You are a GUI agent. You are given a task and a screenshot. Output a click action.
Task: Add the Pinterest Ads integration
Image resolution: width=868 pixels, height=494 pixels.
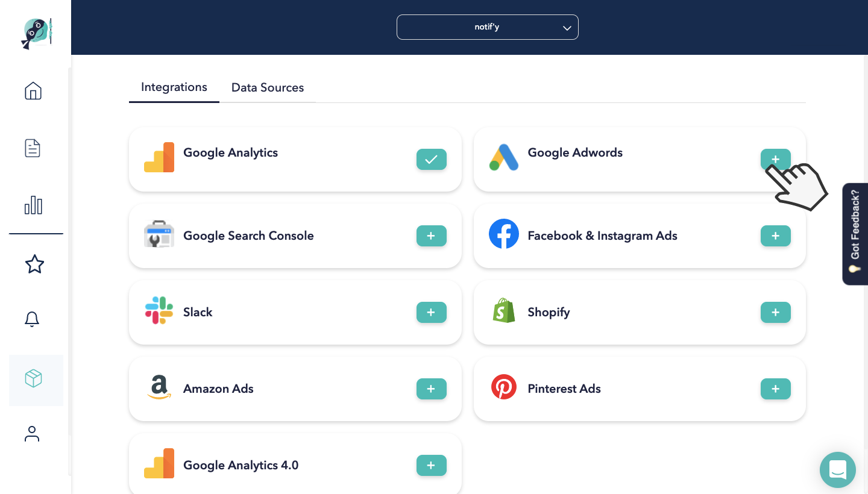click(775, 389)
